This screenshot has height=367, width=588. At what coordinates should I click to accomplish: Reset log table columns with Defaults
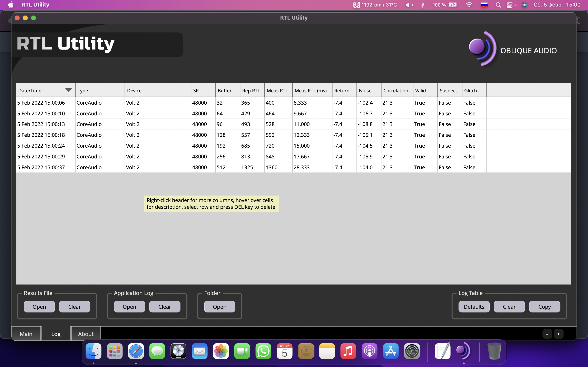point(474,307)
